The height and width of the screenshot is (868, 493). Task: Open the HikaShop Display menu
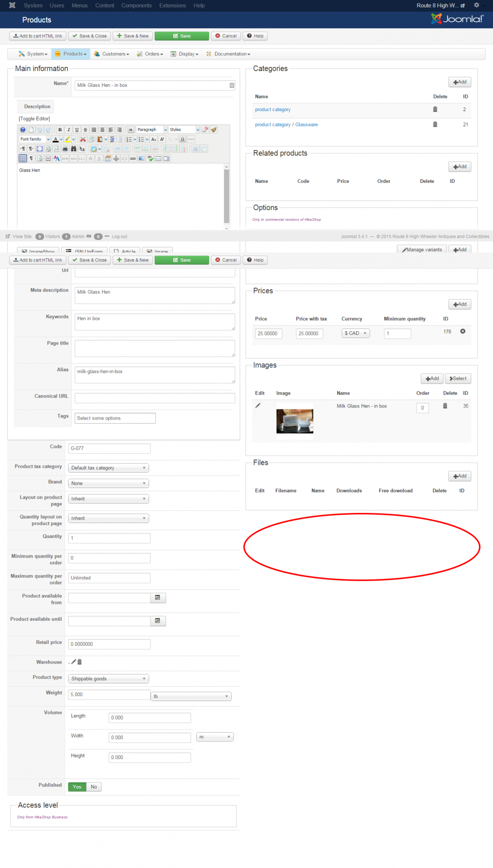[185, 54]
